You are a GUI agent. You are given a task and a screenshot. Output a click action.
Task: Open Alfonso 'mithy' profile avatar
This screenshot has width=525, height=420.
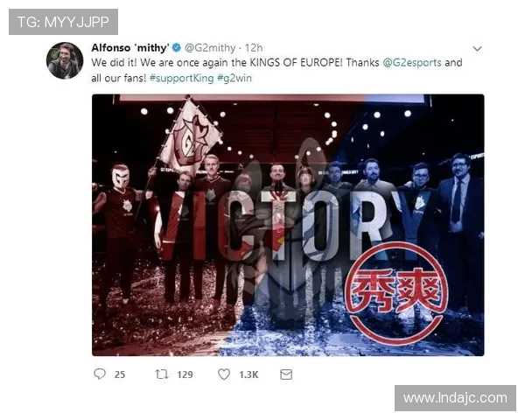click(x=65, y=60)
